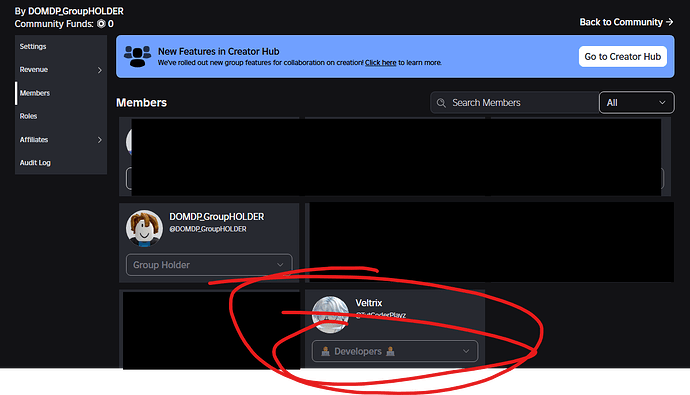Click the Veltrix display name

click(x=369, y=303)
